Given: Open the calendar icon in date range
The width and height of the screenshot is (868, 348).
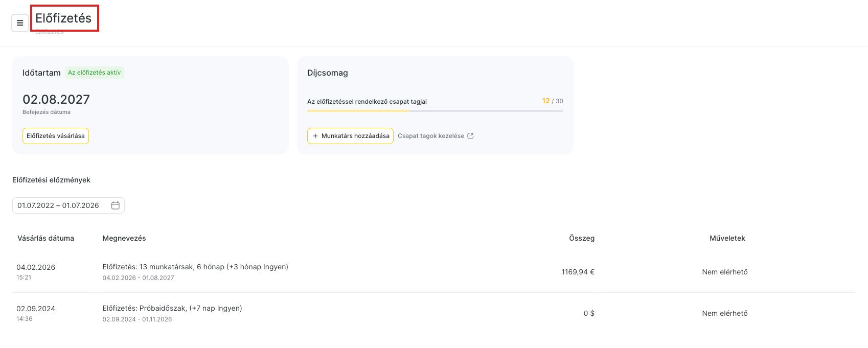Looking at the screenshot, I should coord(116,205).
